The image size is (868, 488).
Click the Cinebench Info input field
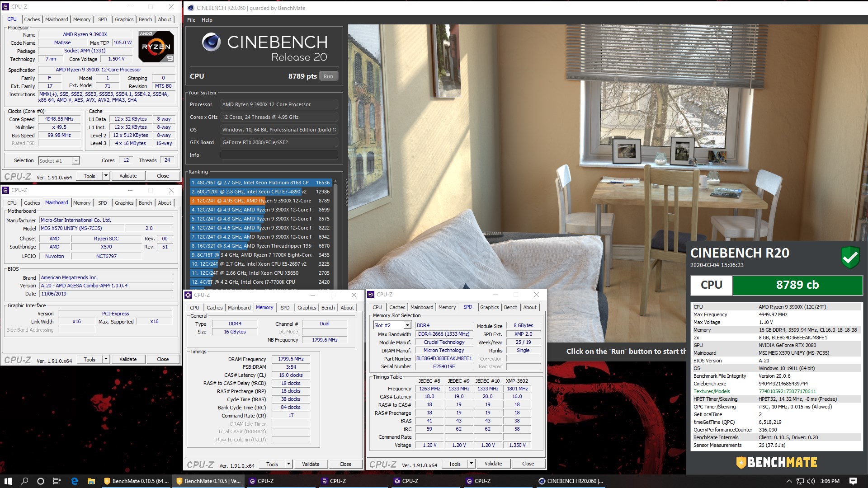pos(279,155)
